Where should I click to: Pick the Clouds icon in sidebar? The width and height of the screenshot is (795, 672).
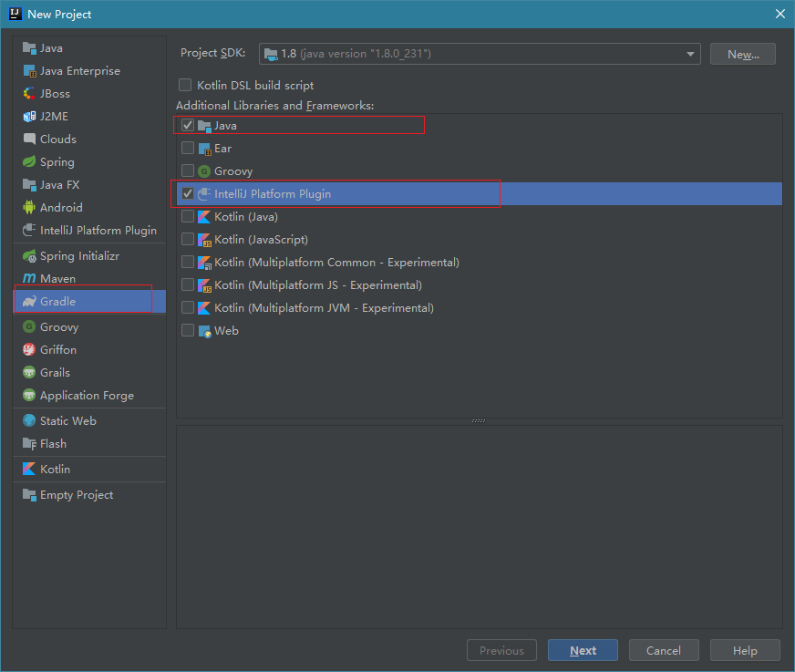point(29,139)
